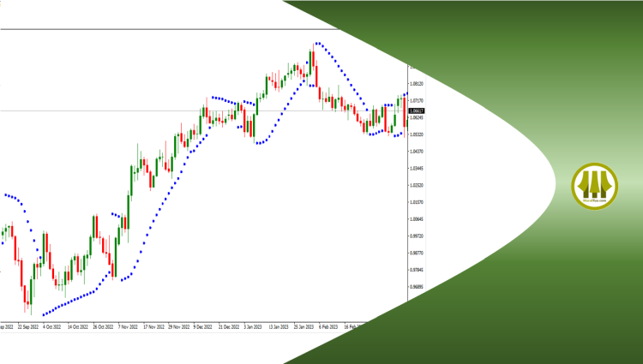643x364 pixels.
Task: Click the current price tag 1.06617
Action: click(x=417, y=111)
